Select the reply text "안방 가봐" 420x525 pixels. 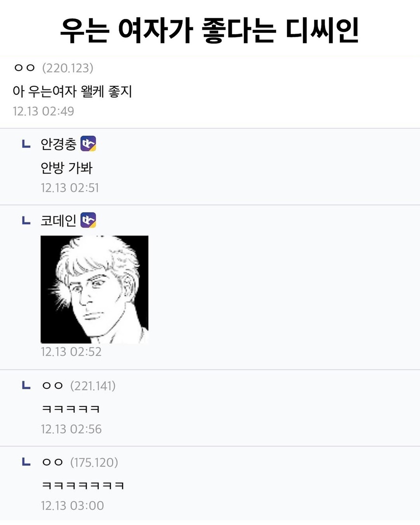pos(67,168)
